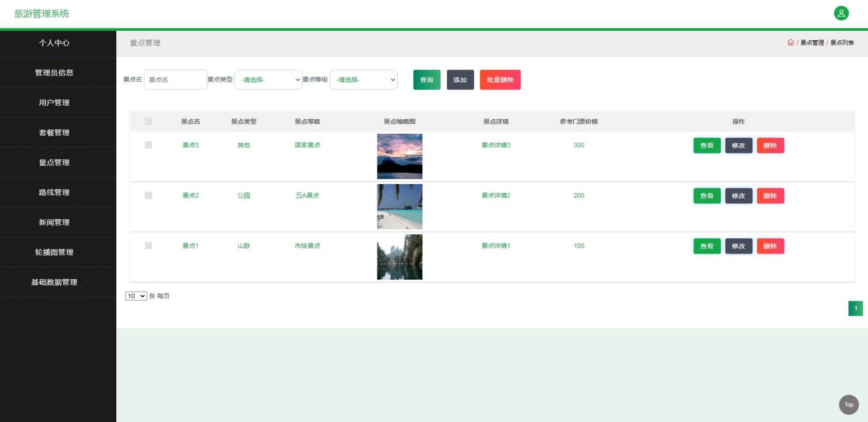Expand the 轮播图管理 sidebar menu
868x422 pixels.
58,252
